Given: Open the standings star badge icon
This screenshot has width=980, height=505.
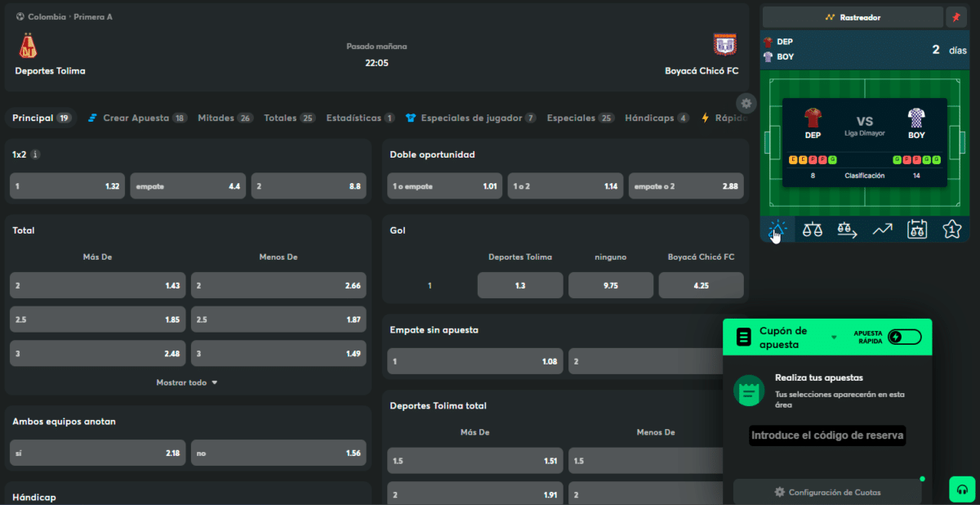Looking at the screenshot, I should (951, 230).
